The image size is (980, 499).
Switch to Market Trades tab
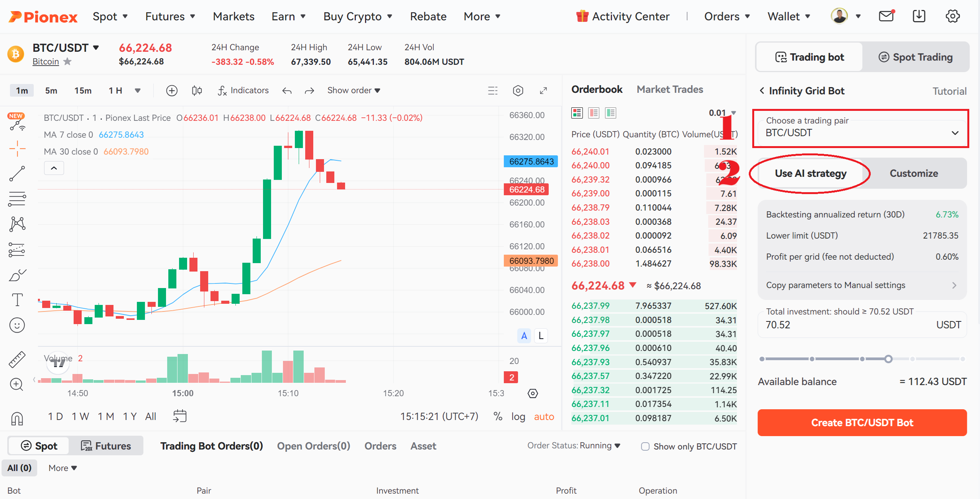pos(670,89)
